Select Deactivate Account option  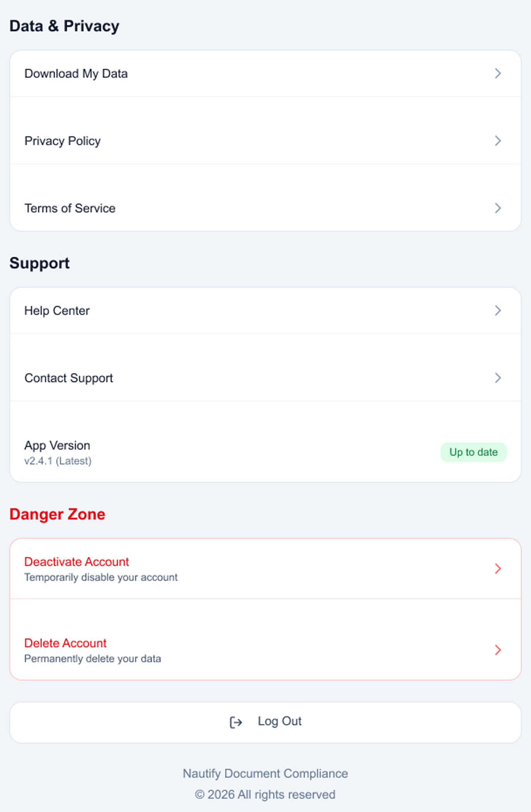pos(77,562)
